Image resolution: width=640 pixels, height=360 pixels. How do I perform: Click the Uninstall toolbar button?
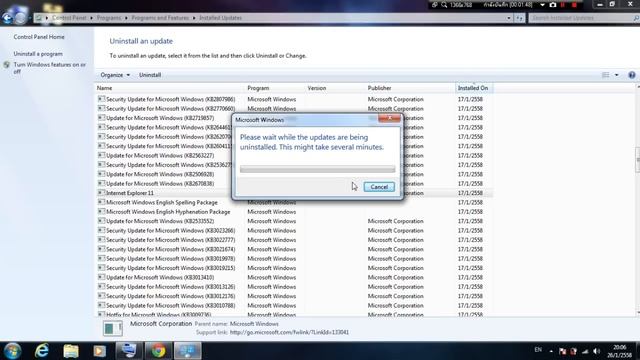click(150, 75)
